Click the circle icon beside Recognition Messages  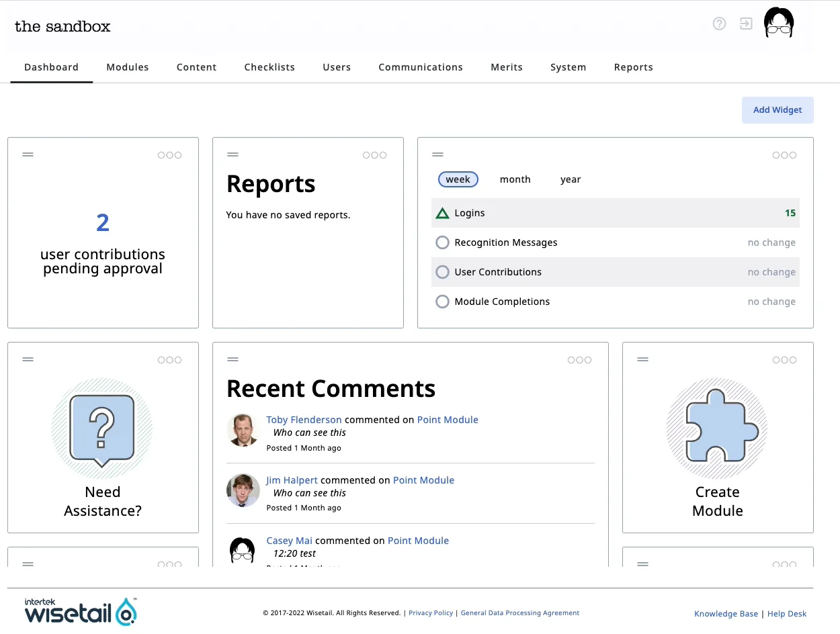442,242
